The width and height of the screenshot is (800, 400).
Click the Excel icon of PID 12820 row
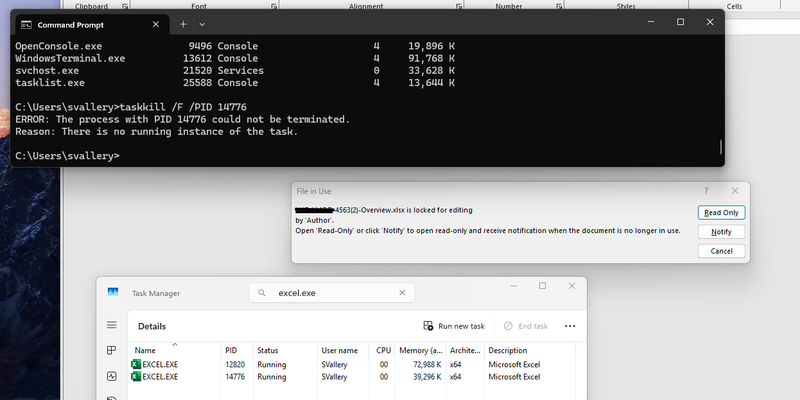click(x=136, y=364)
